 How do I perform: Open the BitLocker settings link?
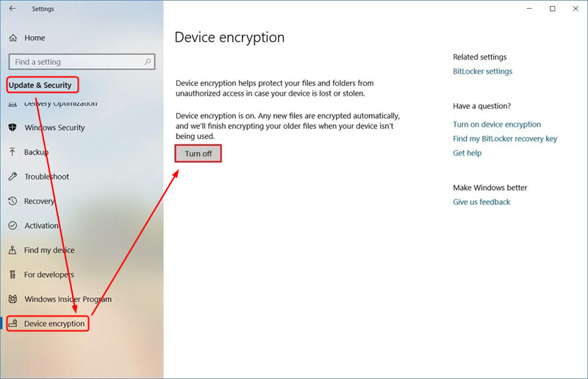(x=482, y=71)
